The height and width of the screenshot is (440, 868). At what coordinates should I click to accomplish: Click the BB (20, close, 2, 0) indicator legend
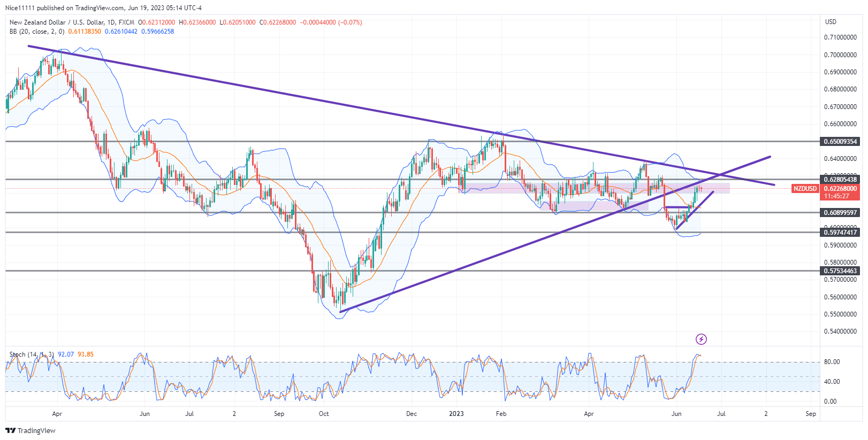coord(37,32)
